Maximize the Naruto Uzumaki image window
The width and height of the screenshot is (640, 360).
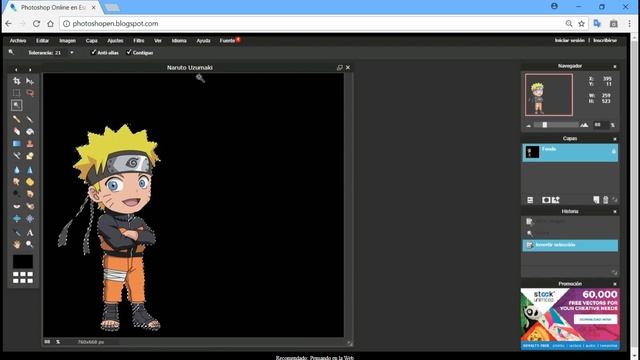340,67
